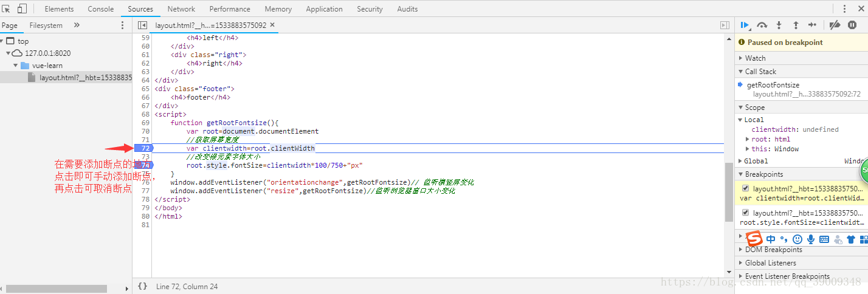868x294 pixels.
Task: Expand the root: html variable
Action: (747, 139)
